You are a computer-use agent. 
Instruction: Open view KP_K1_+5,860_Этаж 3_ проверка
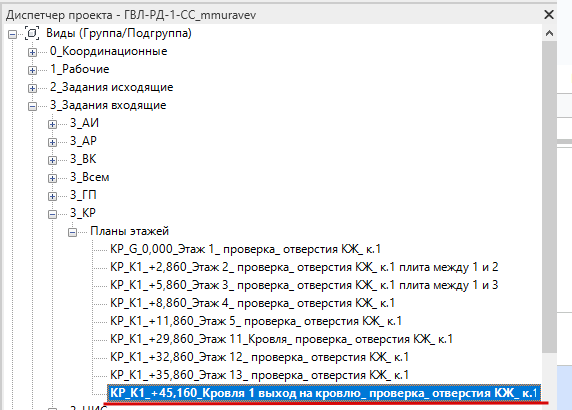coord(304,285)
